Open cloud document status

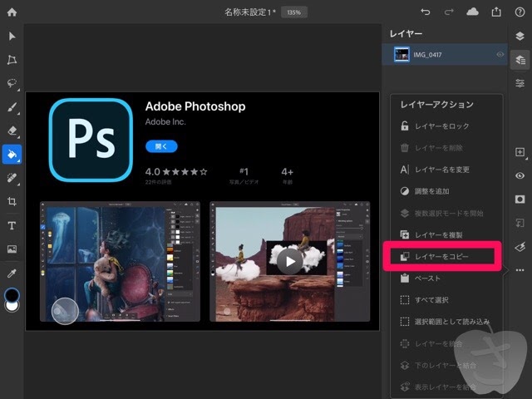[x=473, y=12]
